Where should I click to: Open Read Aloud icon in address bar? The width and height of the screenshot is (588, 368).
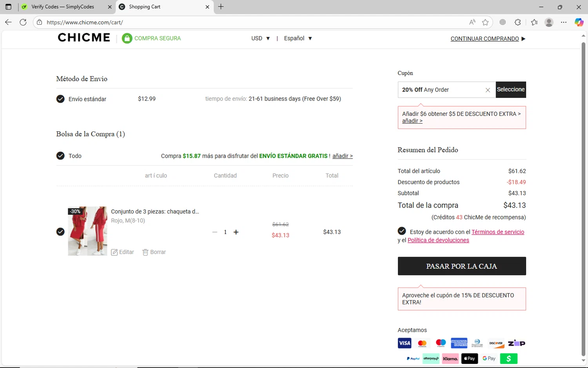coord(472,22)
